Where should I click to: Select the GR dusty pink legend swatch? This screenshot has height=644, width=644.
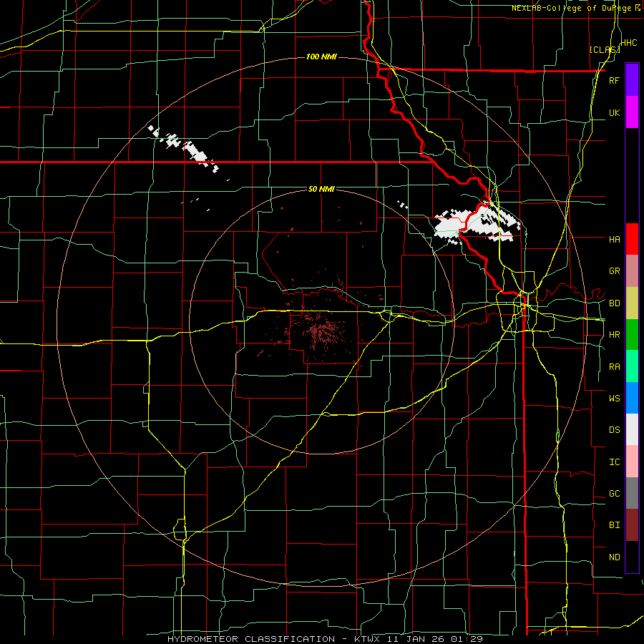pos(632,271)
